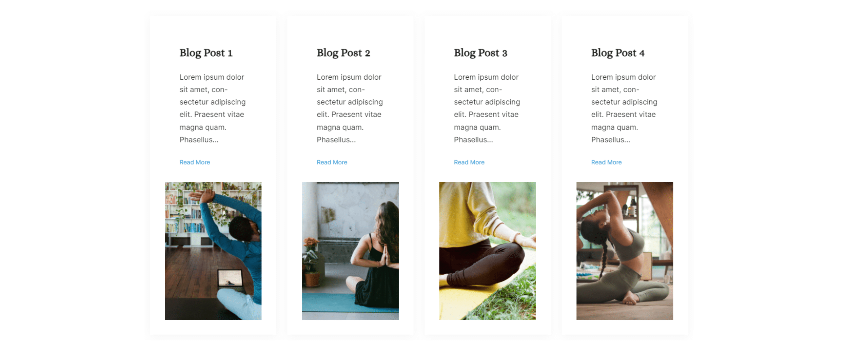Select the Blog Post 4 excerpt text
868x354 pixels.
[624, 108]
